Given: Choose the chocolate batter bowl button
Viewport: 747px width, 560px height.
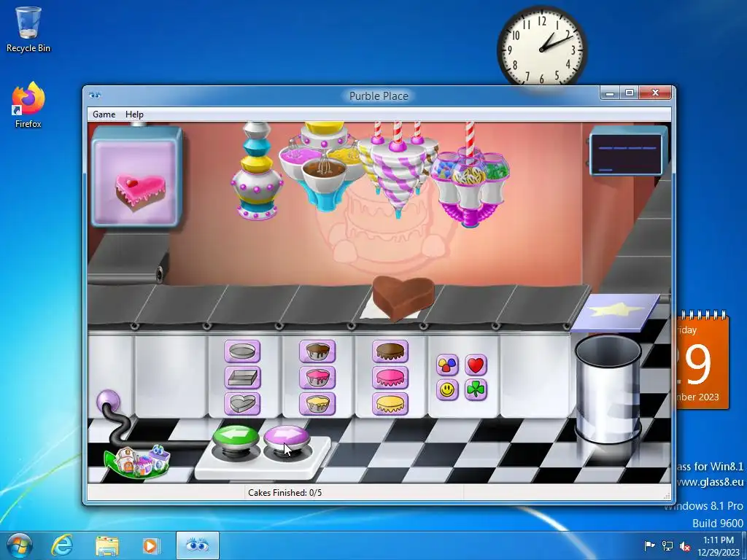Looking at the screenshot, I should point(317,351).
